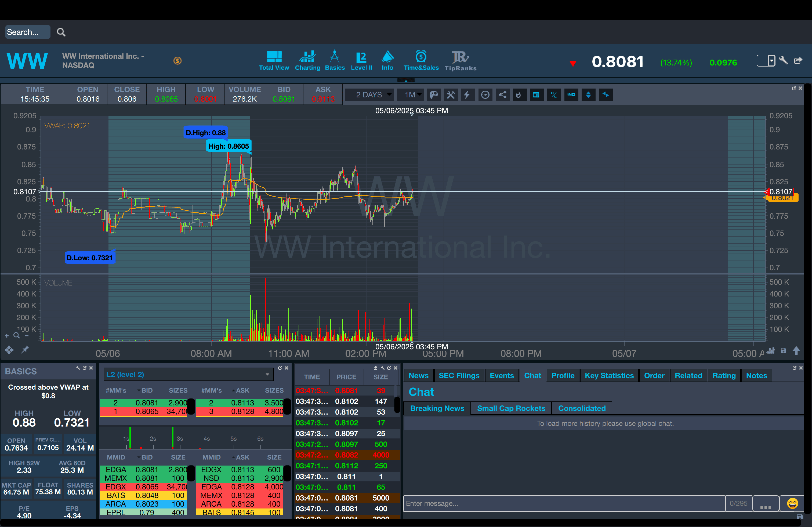Click the lightning bolt icon in chart toolbar
This screenshot has height=527, width=812.
point(467,95)
